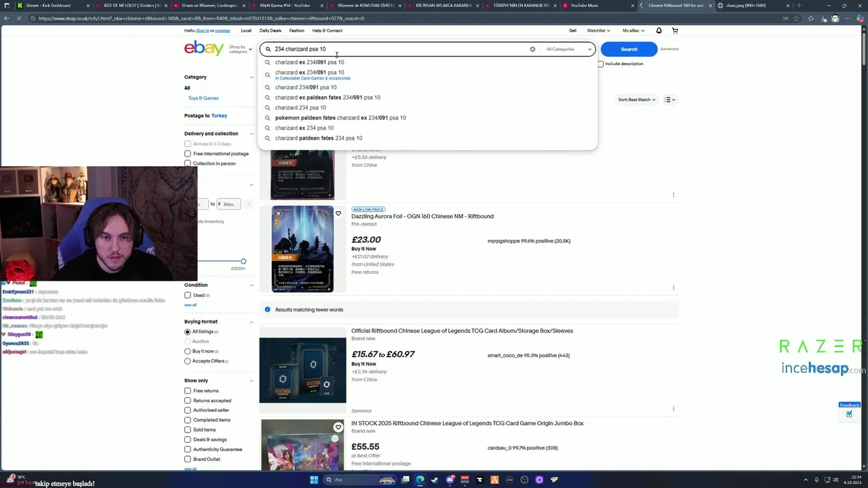
Task: Click in the eBay search input field
Action: (400, 49)
